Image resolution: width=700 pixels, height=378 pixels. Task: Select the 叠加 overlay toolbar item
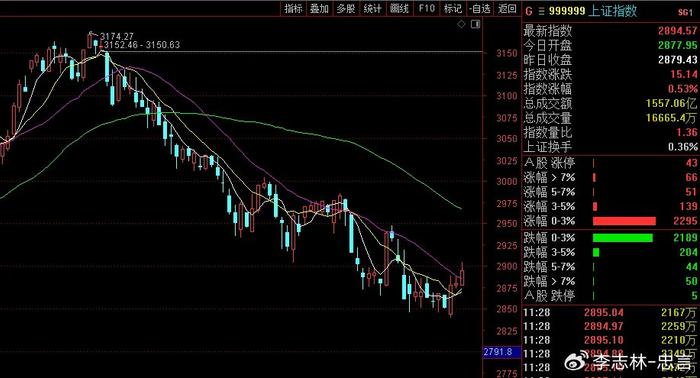point(320,8)
